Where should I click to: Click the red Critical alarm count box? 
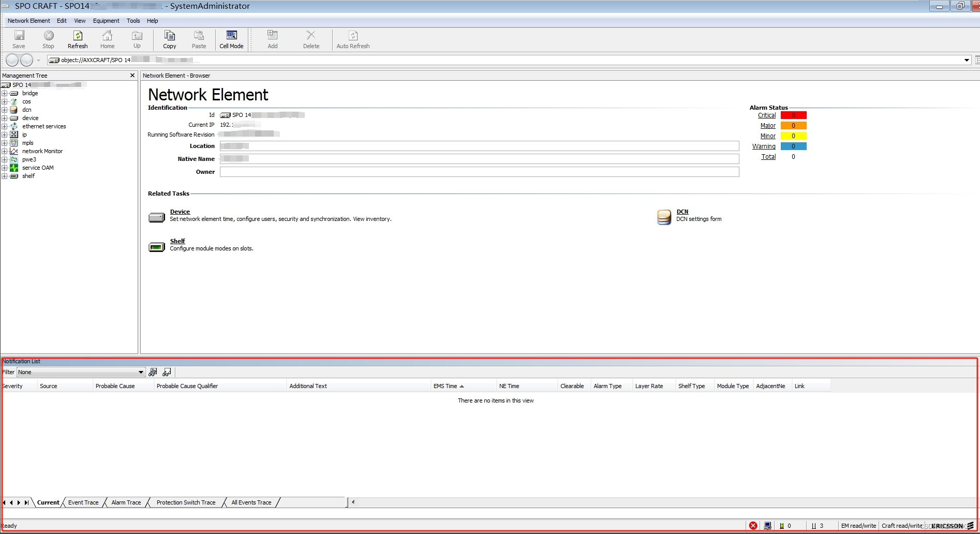point(793,115)
